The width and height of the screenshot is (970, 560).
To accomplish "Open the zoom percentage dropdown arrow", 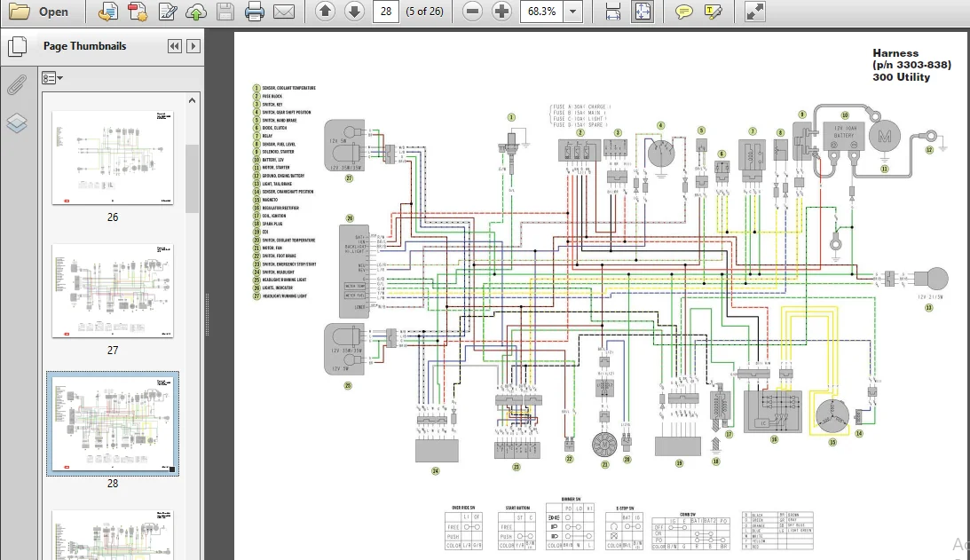I will pyautogui.click(x=573, y=12).
